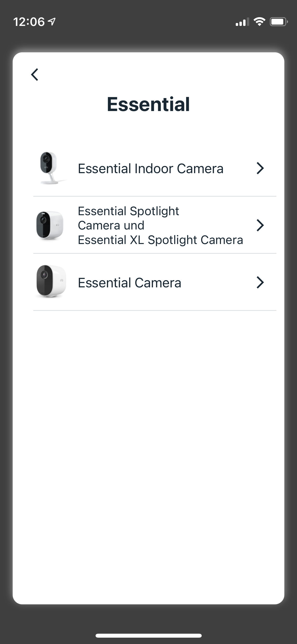
Task: Tap the Wi-Fi status icon
Action: 259,22
